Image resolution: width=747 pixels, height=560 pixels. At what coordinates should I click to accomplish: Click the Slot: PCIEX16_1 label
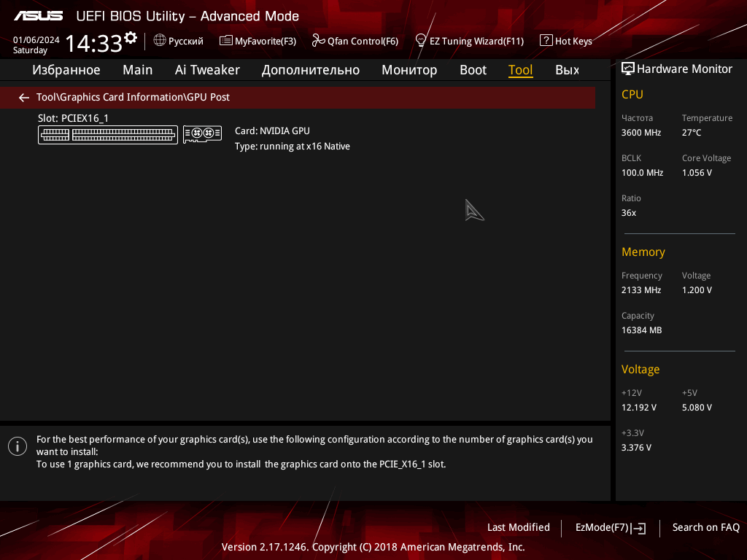coord(74,118)
